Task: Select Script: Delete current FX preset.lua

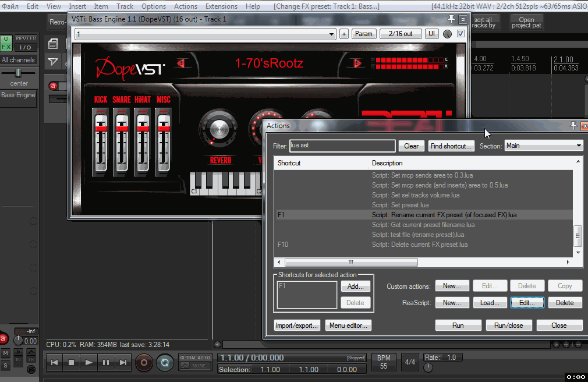Action: click(420, 245)
